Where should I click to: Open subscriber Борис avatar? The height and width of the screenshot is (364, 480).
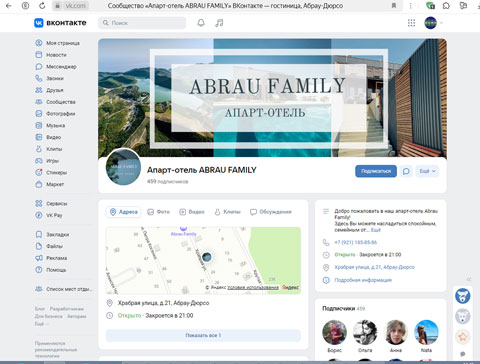334,332
